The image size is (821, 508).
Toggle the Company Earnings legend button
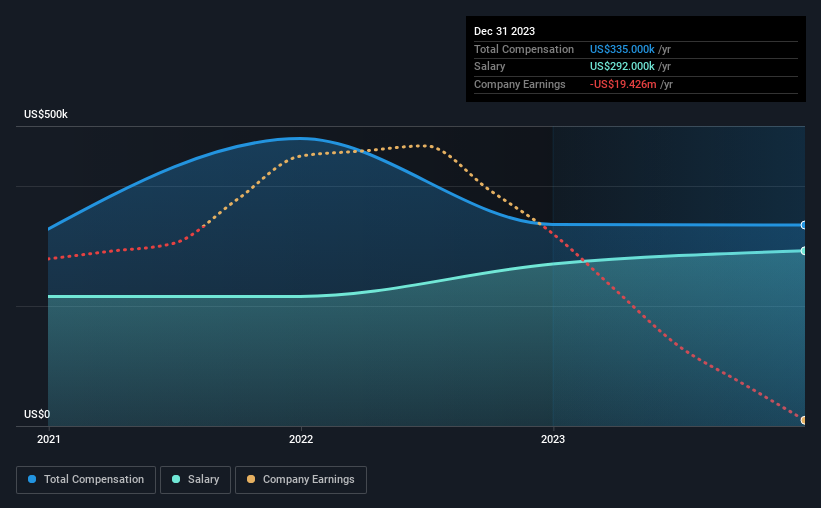click(301, 480)
